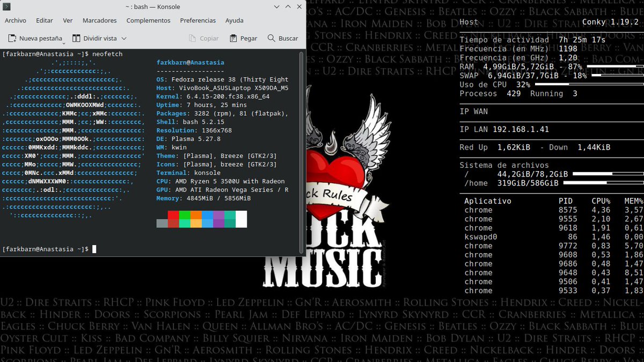Open the Ayuda menu

(234, 20)
